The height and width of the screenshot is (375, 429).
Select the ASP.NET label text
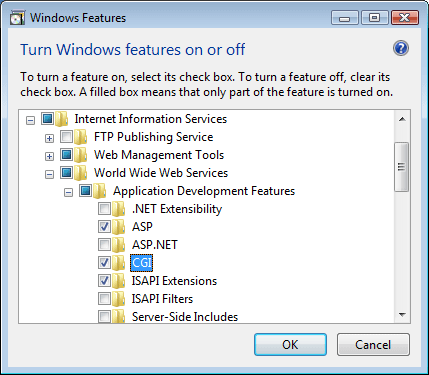pos(155,245)
